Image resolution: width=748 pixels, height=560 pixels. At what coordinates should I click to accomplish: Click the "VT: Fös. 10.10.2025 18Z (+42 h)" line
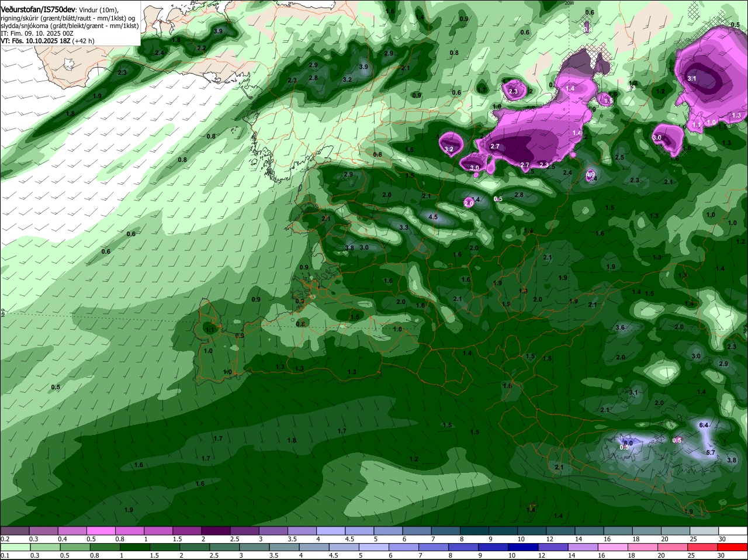click(x=47, y=41)
